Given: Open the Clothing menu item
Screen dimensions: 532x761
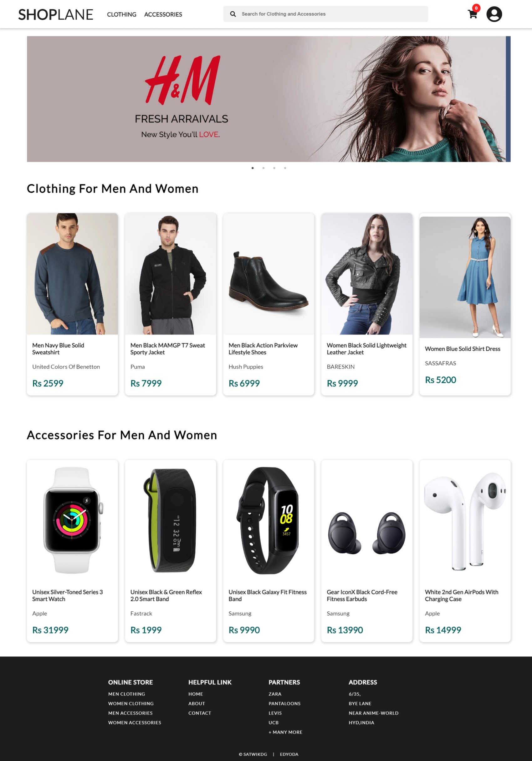Looking at the screenshot, I should (121, 15).
